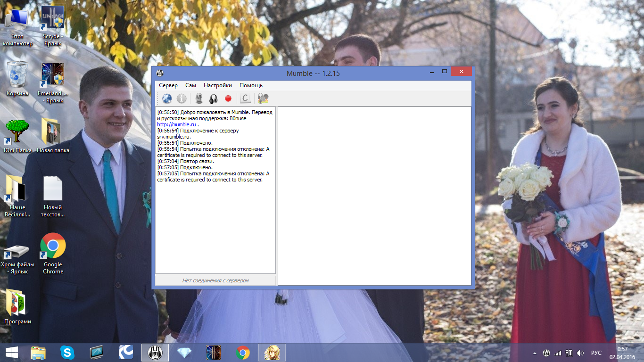Click the tray volume speaker icon
This screenshot has height=362, width=644.
point(580,353)
